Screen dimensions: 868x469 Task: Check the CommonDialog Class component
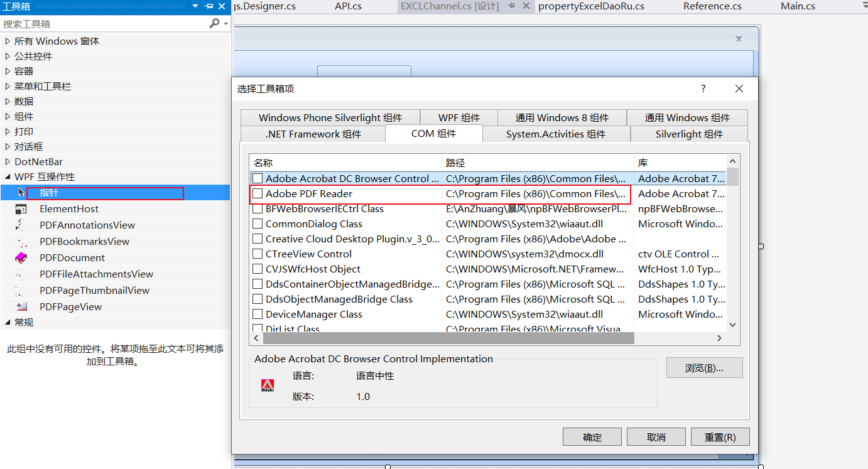tap(258, 224)
